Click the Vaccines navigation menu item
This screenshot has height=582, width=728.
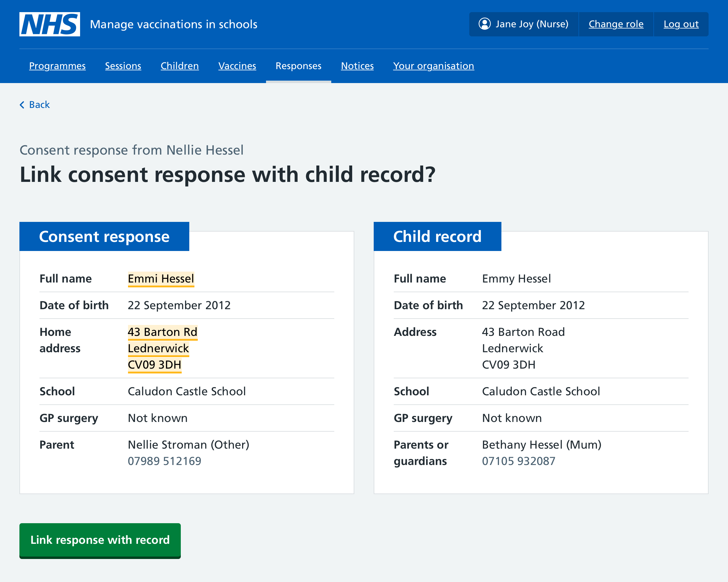(x=237, y=66)
